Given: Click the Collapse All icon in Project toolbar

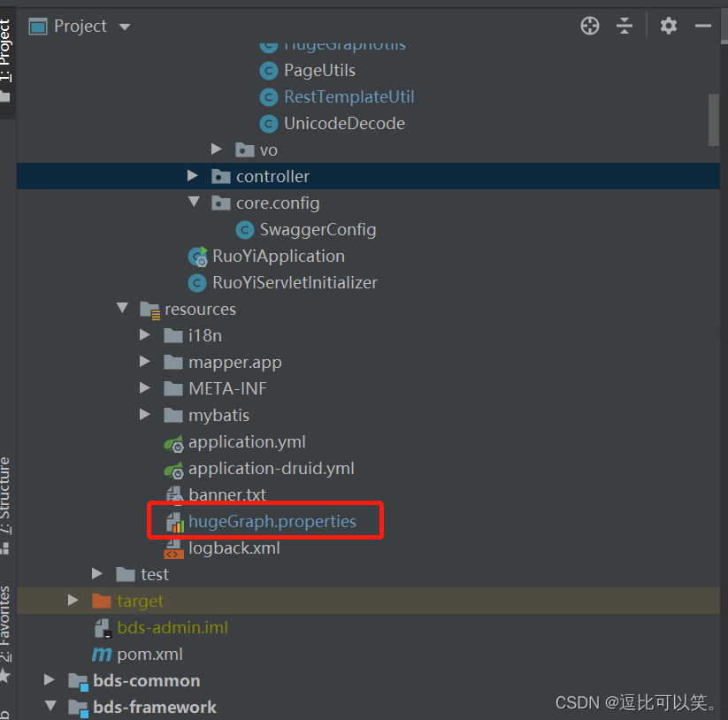Looking at the screenshot, I should [x=624, y=26].
